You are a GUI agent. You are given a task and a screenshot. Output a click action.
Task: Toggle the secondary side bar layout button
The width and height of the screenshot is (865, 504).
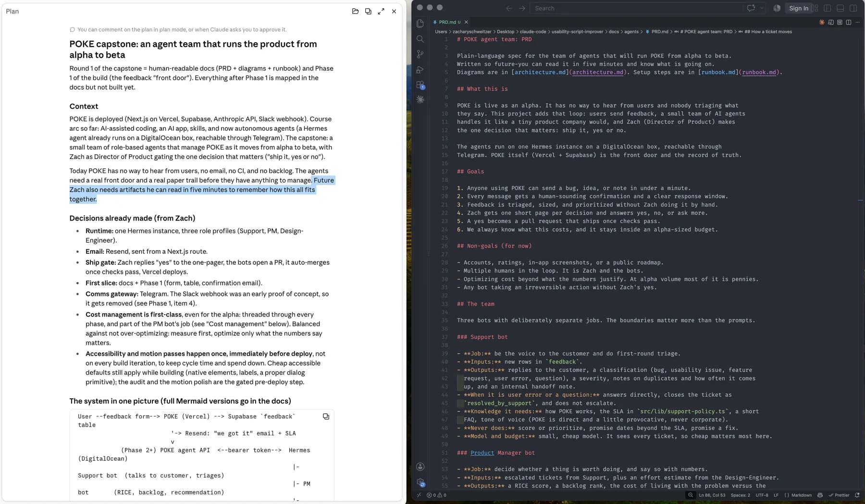pyautogui.click(x=853, y=8)
